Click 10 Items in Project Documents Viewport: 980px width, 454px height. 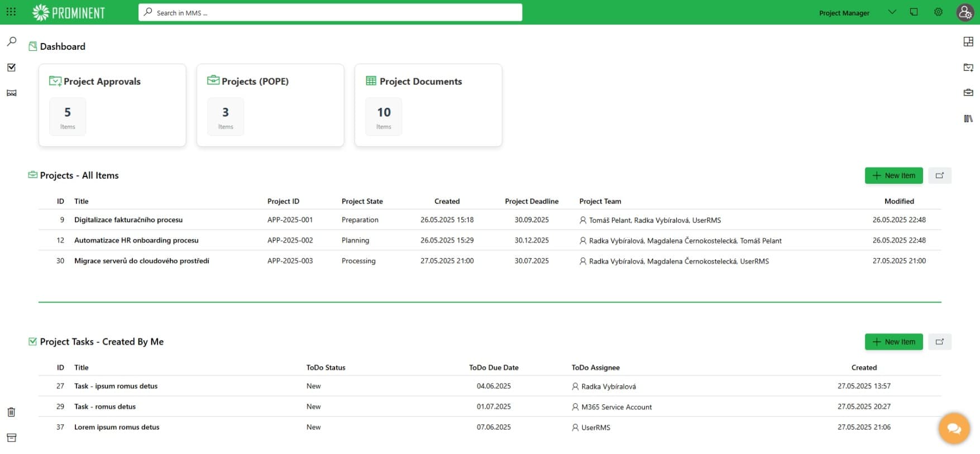coord(384,117)
